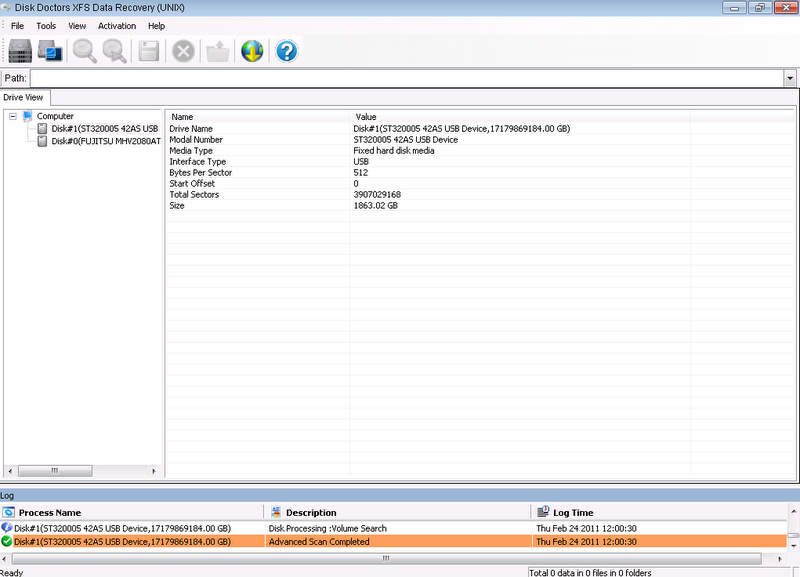This screenshot has height=577, width=800.
Task: Select Disk#0 FUJITSU MHV2080AT in tree
Action: (106, 141)
